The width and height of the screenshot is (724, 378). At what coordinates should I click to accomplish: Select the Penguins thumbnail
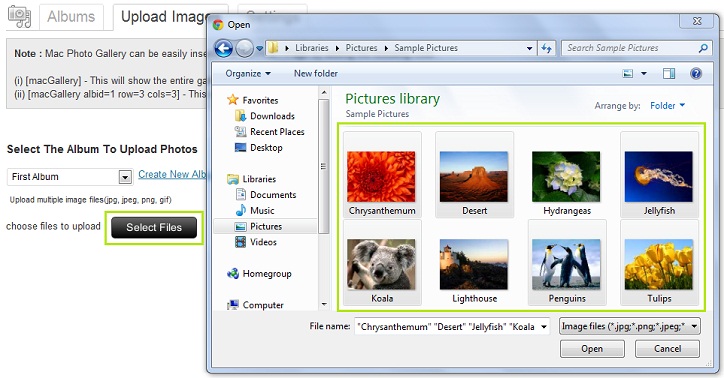coord(567,263)
